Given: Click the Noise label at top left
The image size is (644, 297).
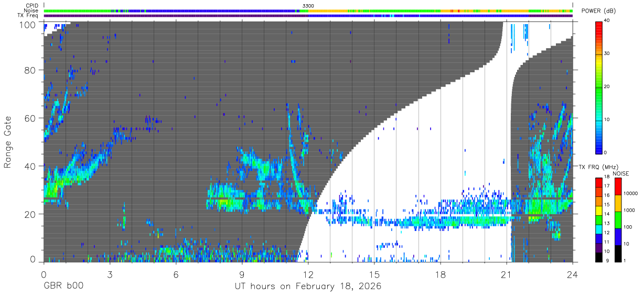Looking at the screenshot, I should click(31, 10).
